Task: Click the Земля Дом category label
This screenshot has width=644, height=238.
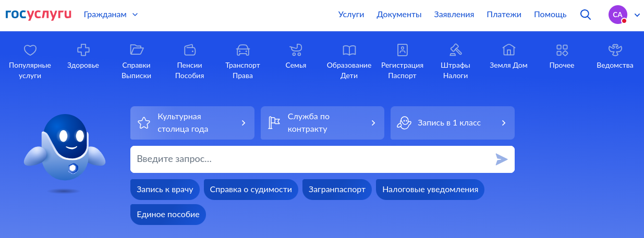Action: 508,66
